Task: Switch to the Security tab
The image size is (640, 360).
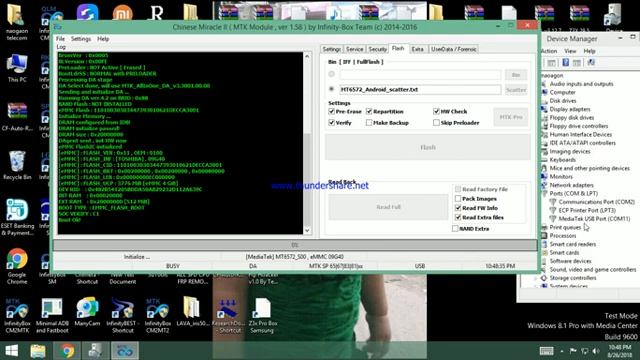Action: coord(378,49)
